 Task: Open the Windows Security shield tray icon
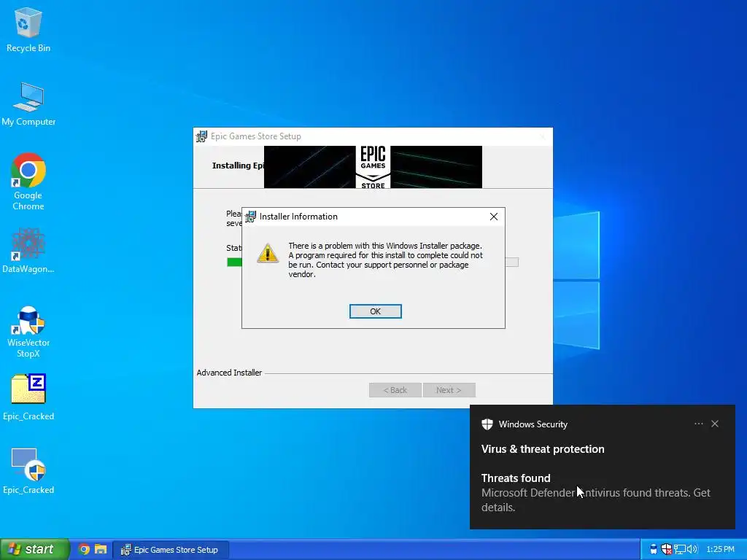click(667, 550)
